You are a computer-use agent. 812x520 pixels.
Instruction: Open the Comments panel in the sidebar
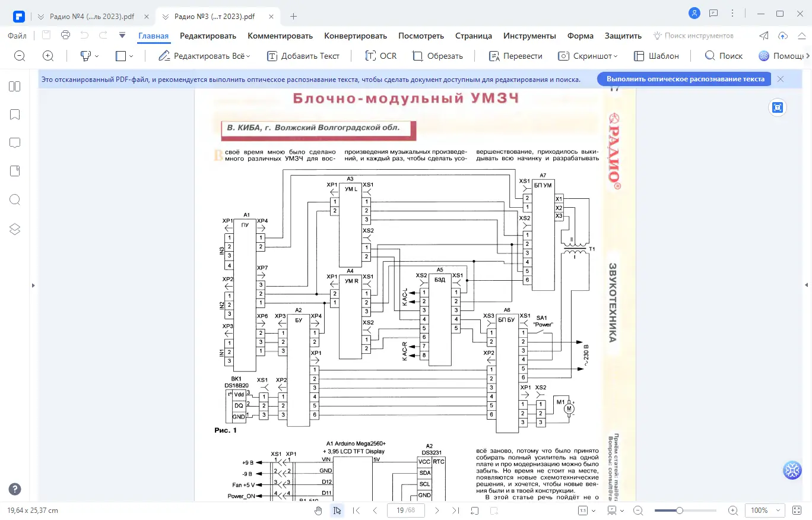[x=14, y=142]
